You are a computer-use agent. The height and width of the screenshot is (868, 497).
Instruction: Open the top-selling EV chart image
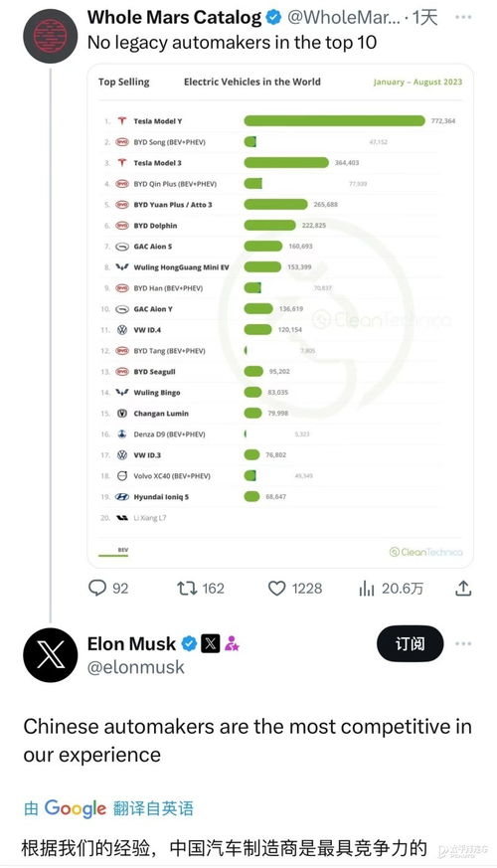pos(280,316)
